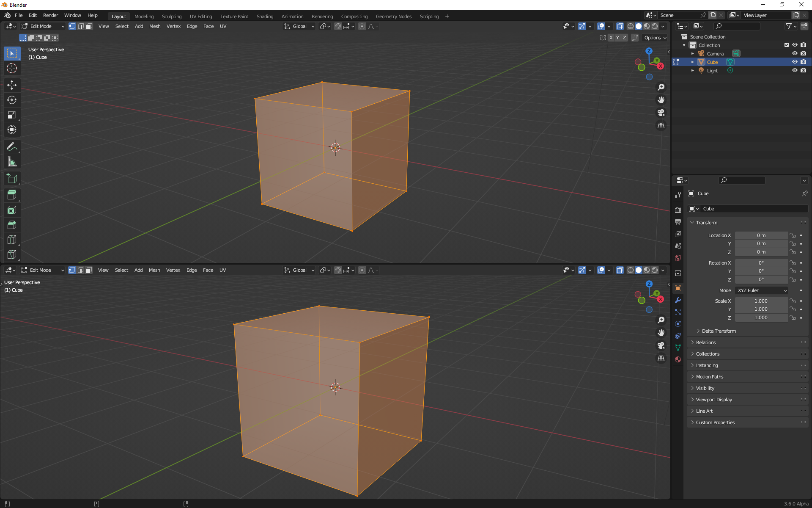Image resolution: width=812 pixels, height=508 pixels.
Task: Open rotation Mode XYZ Euler dropdown
Action: [762, 290]
